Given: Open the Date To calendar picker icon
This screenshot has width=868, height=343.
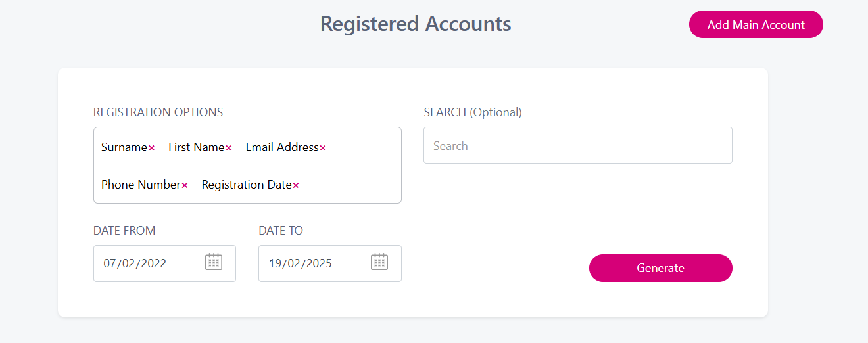Looking at the screenshot, I should click(x=379, y=262).
